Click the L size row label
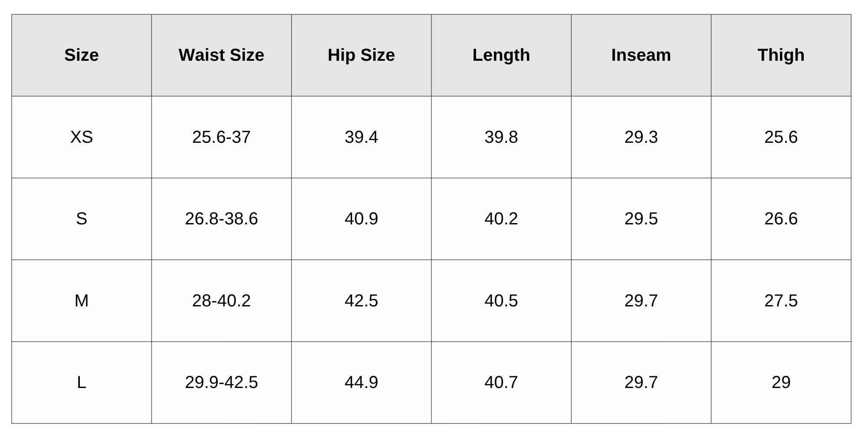Viewport: 868px width, 434px height. click(82, 382)
